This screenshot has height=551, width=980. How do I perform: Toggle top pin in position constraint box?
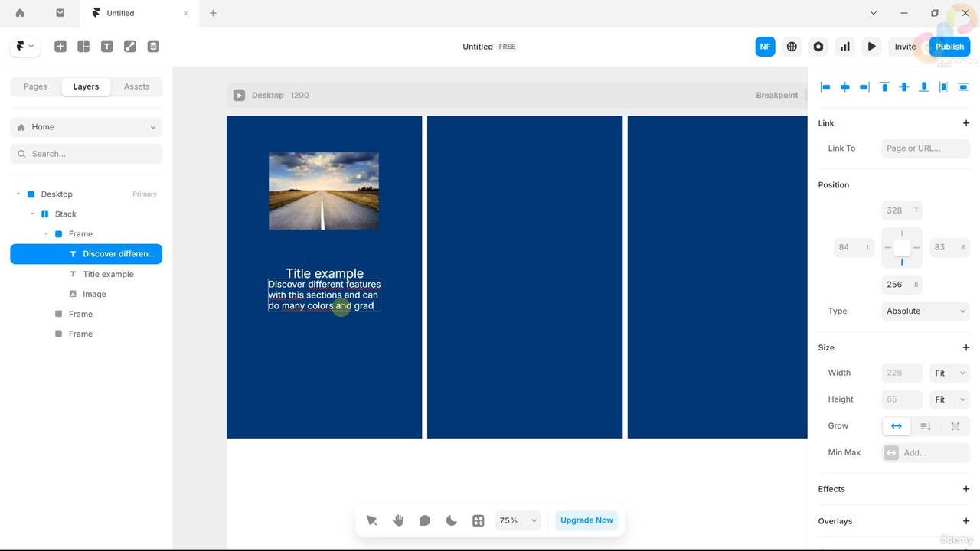coord(902,233)
